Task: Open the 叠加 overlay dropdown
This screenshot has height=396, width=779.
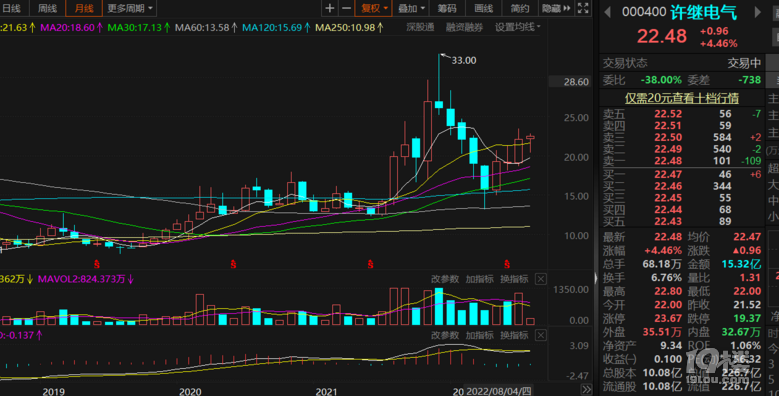Action: point(411,8)
